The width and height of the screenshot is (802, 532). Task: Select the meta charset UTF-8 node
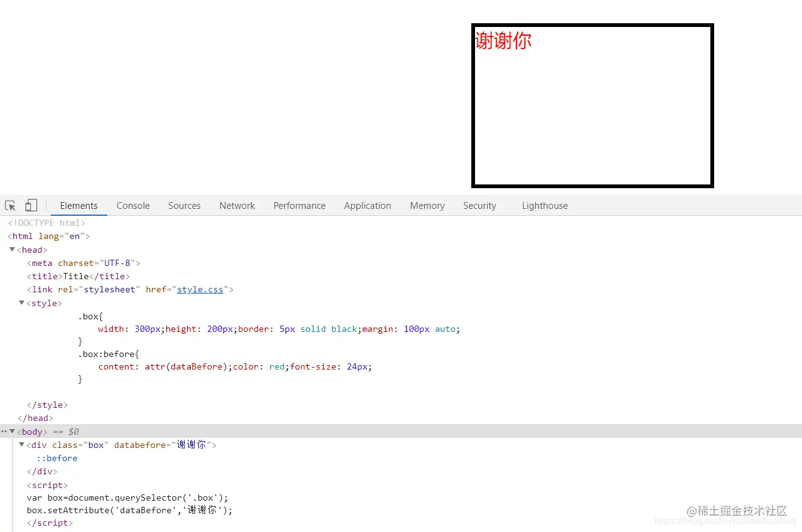(x=83, y=263)
